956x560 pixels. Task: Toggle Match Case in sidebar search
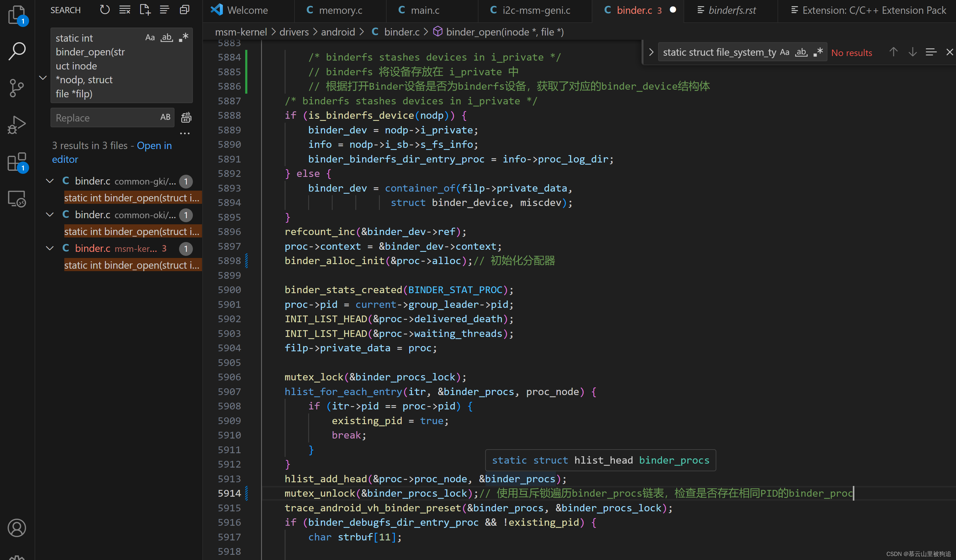pos(150,38)
